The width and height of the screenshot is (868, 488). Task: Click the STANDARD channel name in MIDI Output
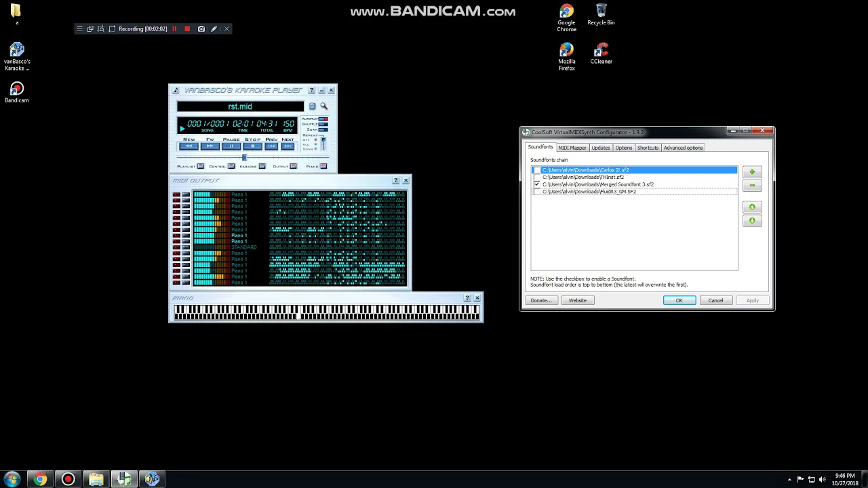[244, 247]
